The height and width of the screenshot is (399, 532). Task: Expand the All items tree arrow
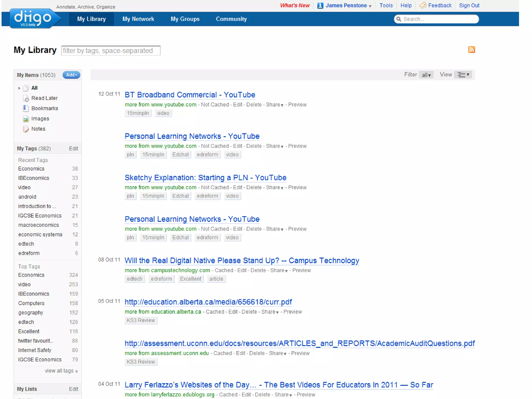click(x=19, y=88)
